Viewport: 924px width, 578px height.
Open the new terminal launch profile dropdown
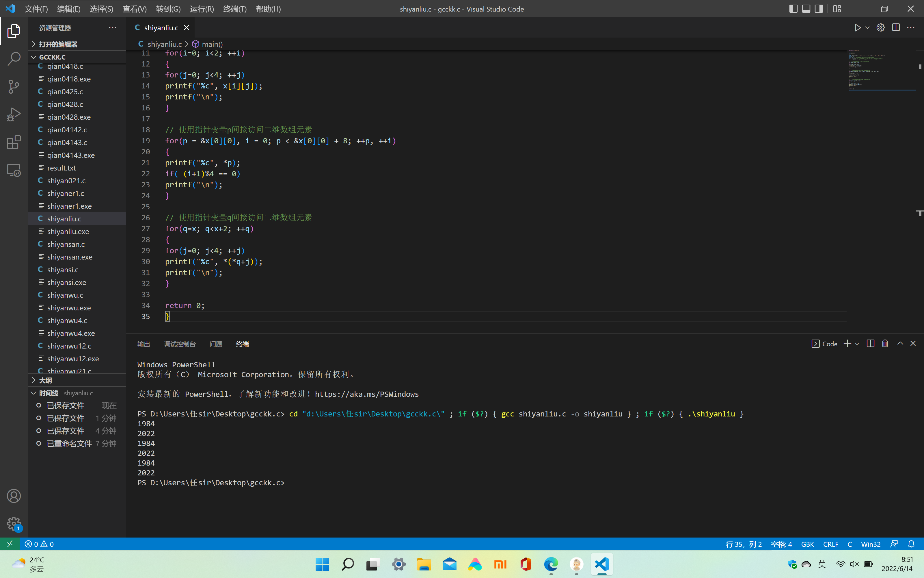pyautogui.click(x=857, y=344)
